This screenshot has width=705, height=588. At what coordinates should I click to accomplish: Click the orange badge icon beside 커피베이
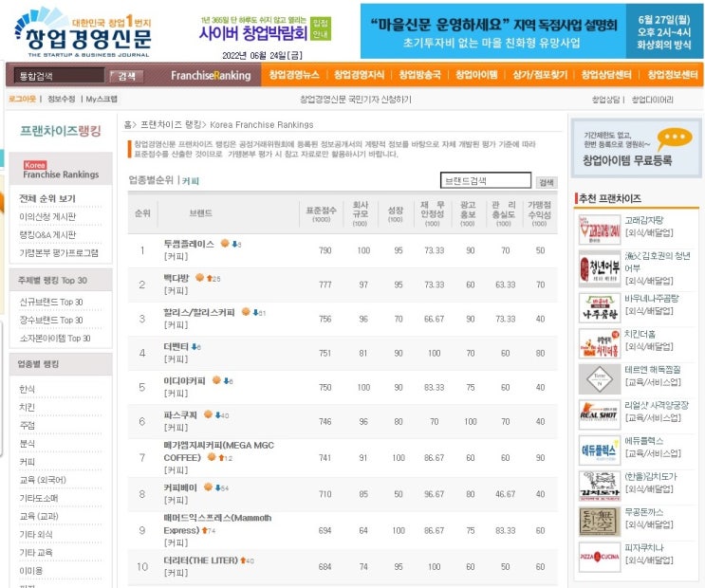[208, 487]
